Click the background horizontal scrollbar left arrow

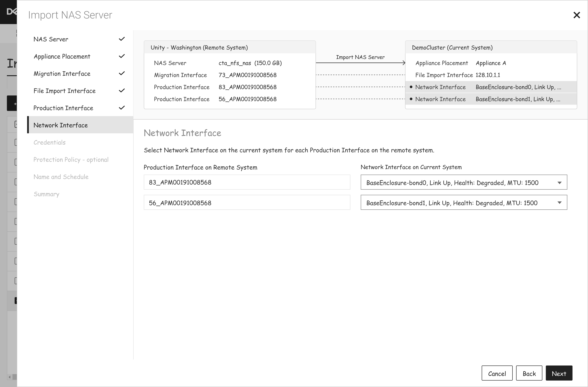coord(10,377)
